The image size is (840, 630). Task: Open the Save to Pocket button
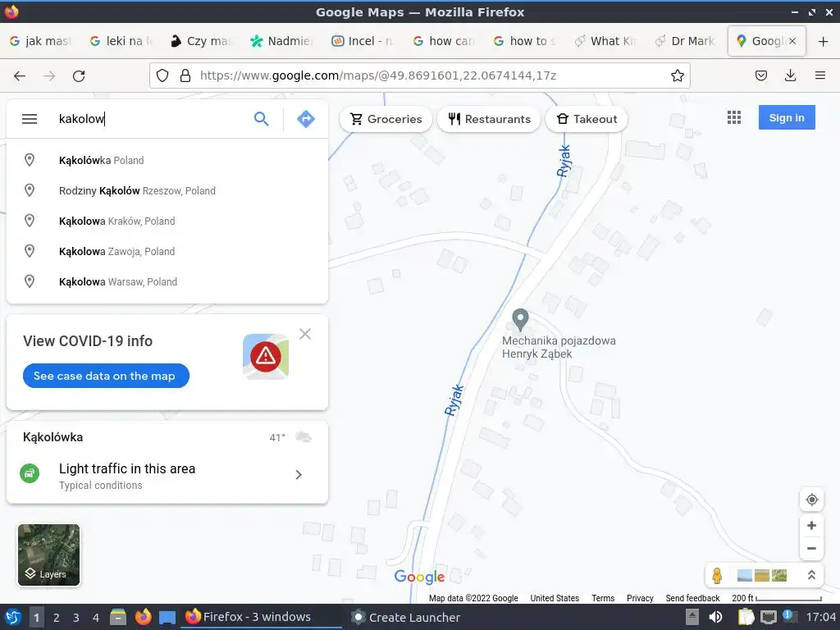coord(760,75)
